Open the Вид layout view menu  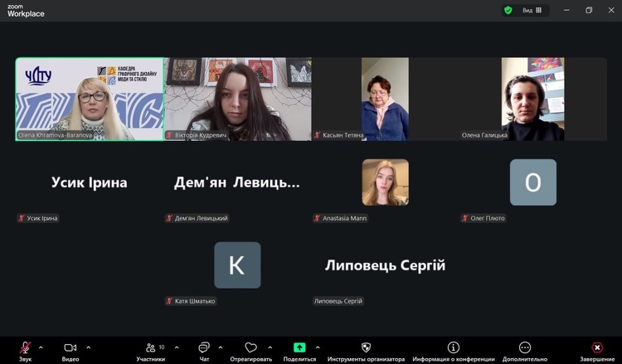532,10
